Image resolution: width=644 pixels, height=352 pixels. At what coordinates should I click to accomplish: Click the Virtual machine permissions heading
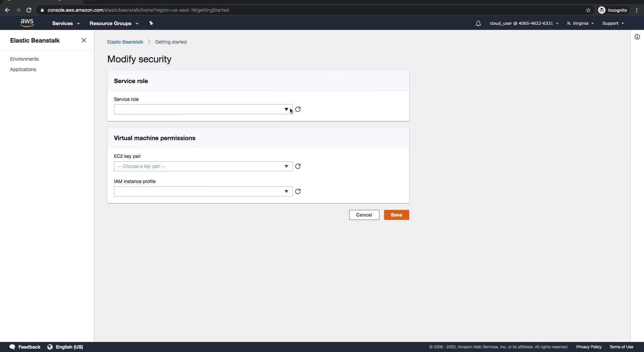(x=155, y=138)
